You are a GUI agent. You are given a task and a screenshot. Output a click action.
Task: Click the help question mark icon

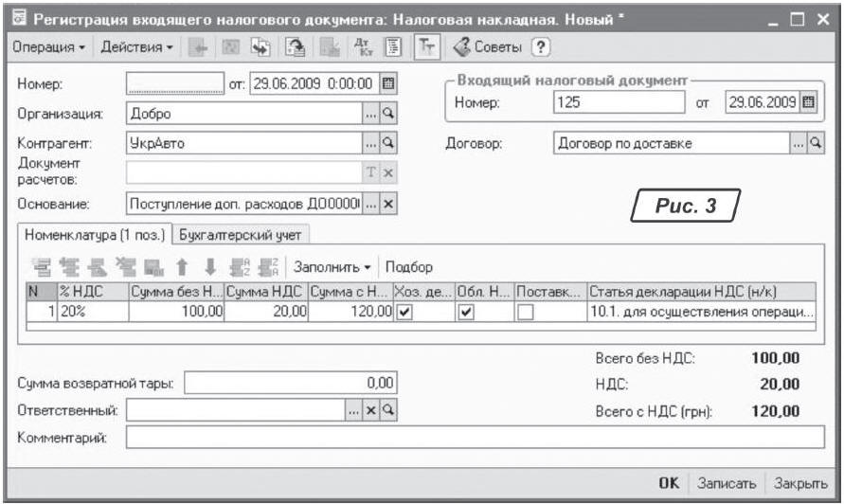coord(542,46)
